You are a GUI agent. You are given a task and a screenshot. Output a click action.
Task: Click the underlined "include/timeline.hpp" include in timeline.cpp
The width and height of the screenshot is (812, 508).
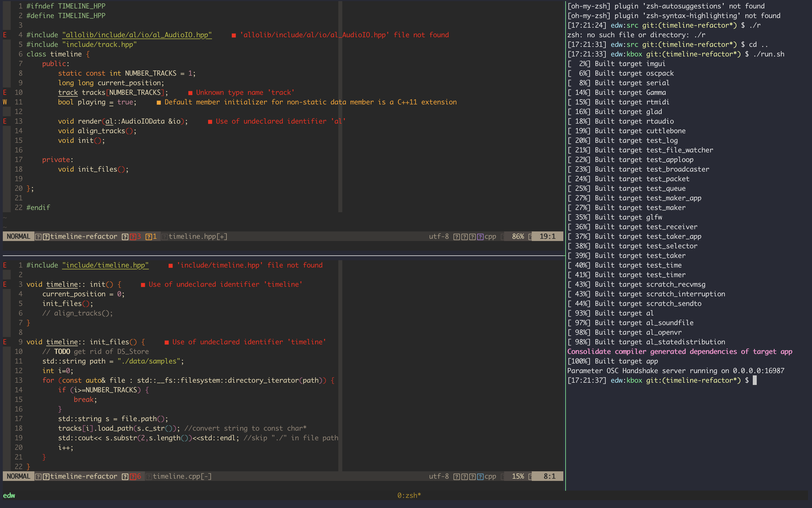(105, 265)
